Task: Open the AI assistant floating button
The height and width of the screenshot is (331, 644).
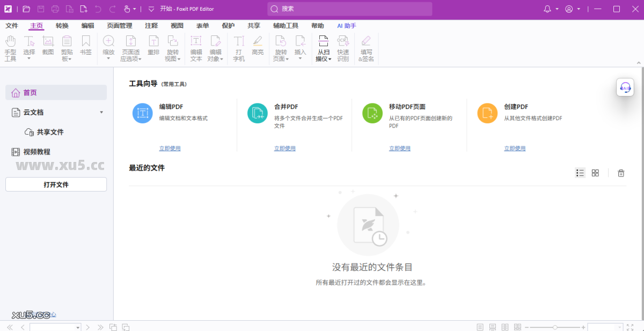Action: (x=625, y=87)
